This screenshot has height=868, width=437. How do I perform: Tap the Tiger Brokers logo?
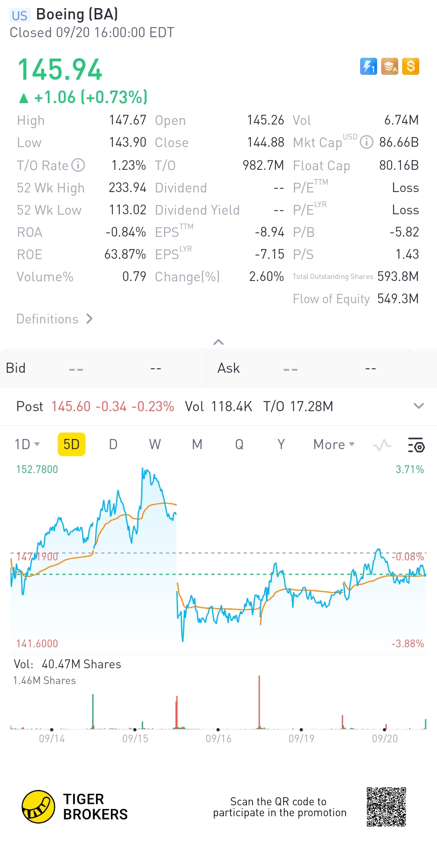(38, 807)
